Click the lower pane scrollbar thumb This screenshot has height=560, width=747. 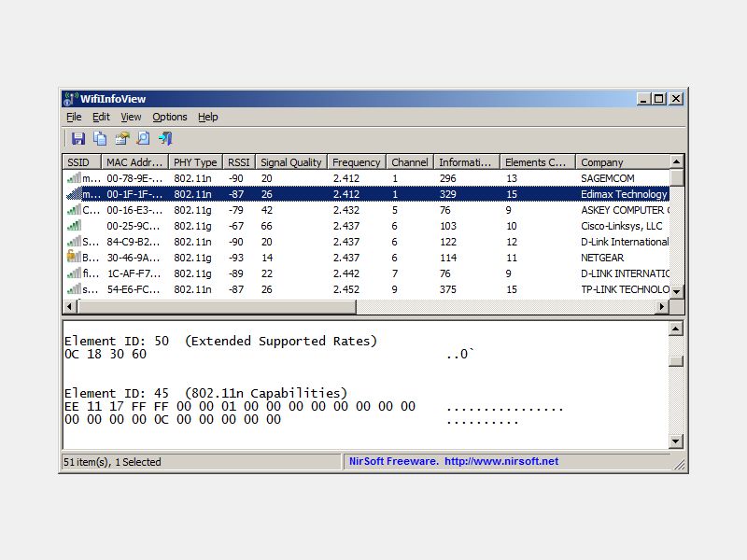(x=676, y=361)
